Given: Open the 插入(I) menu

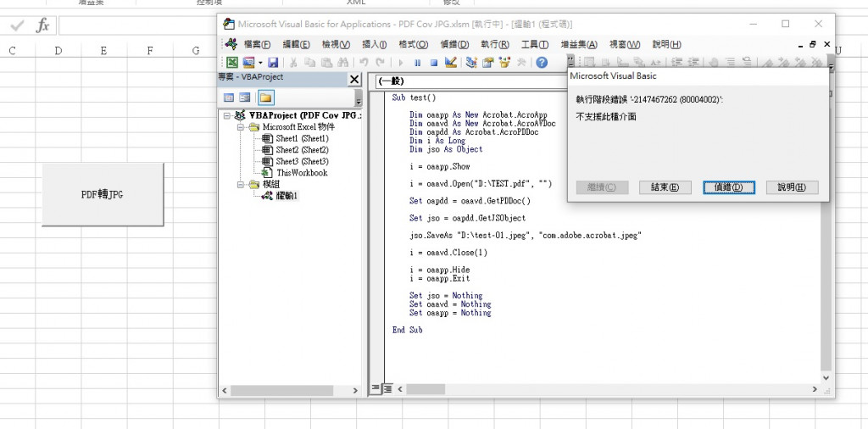Looking at the screenshot, I should pyautogui.click(x=374, y=45).
